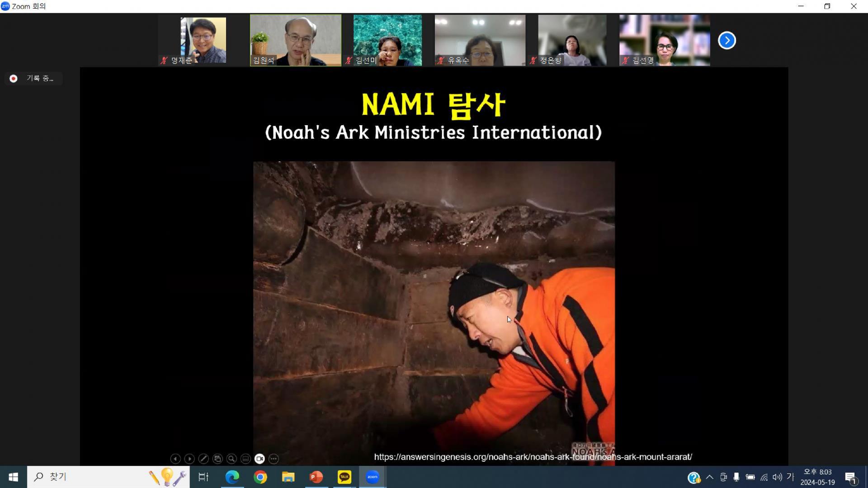Click the muted mic icon beside 유옥수
Viewport: 868px width, 488px height.
[441, 60]
